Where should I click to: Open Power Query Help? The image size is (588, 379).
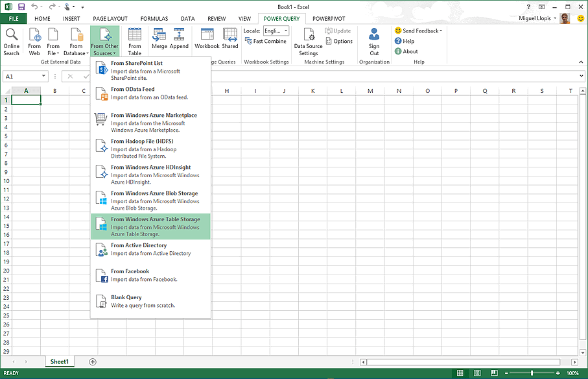[405, 42]
